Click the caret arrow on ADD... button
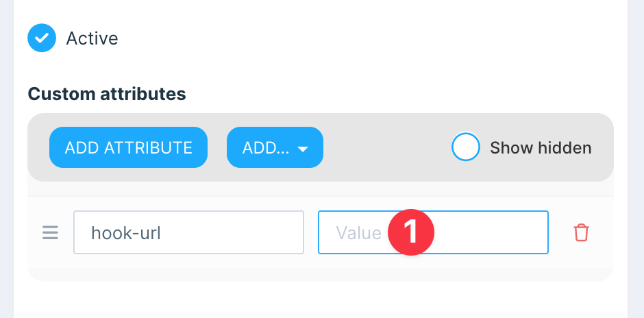 [302, 148]
